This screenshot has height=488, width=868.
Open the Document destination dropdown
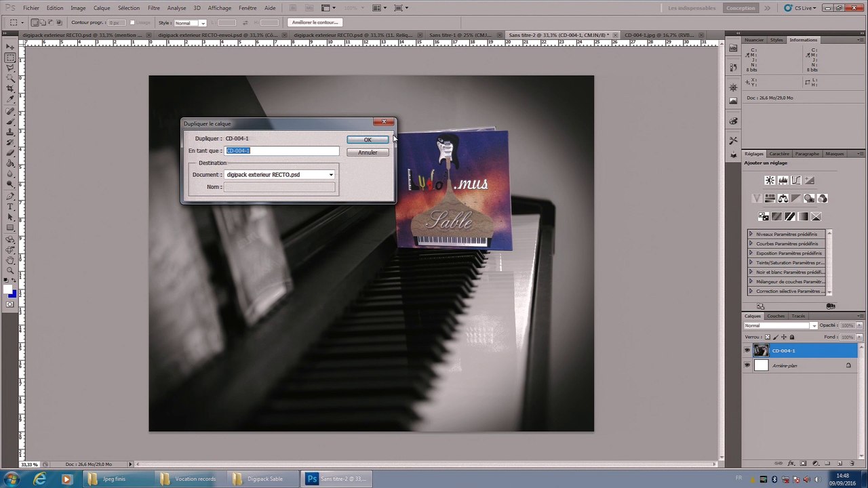279,175
